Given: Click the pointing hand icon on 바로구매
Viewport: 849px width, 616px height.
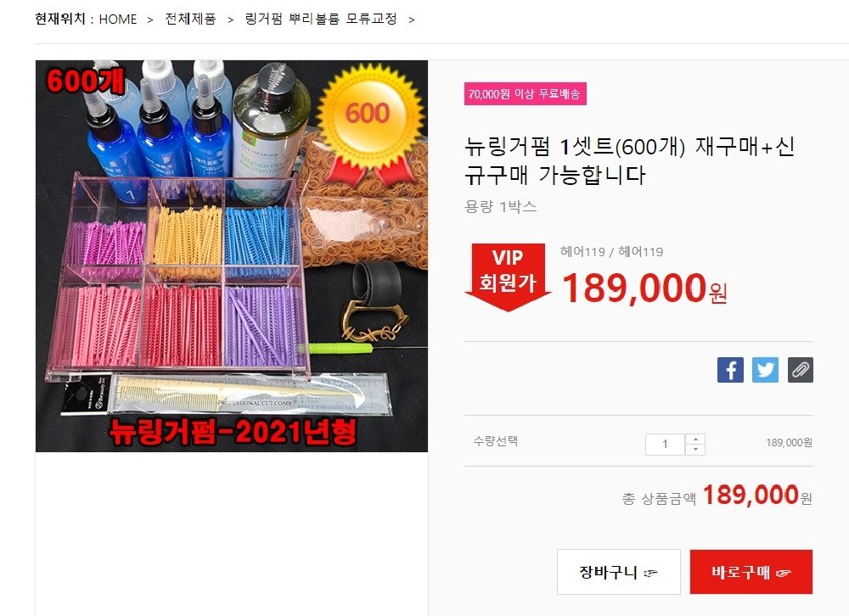Looking at the screenshot, I should tap(783, 573).
